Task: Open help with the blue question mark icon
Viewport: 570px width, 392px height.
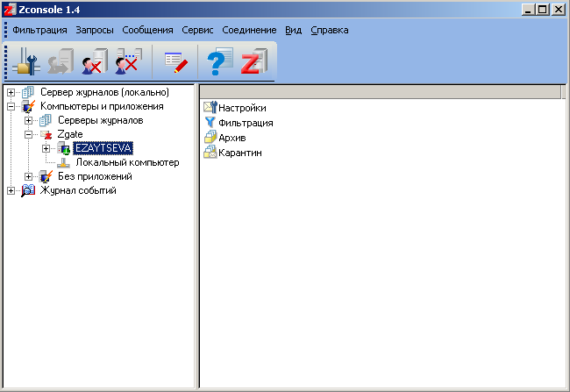Action: [x=220, y=61]
